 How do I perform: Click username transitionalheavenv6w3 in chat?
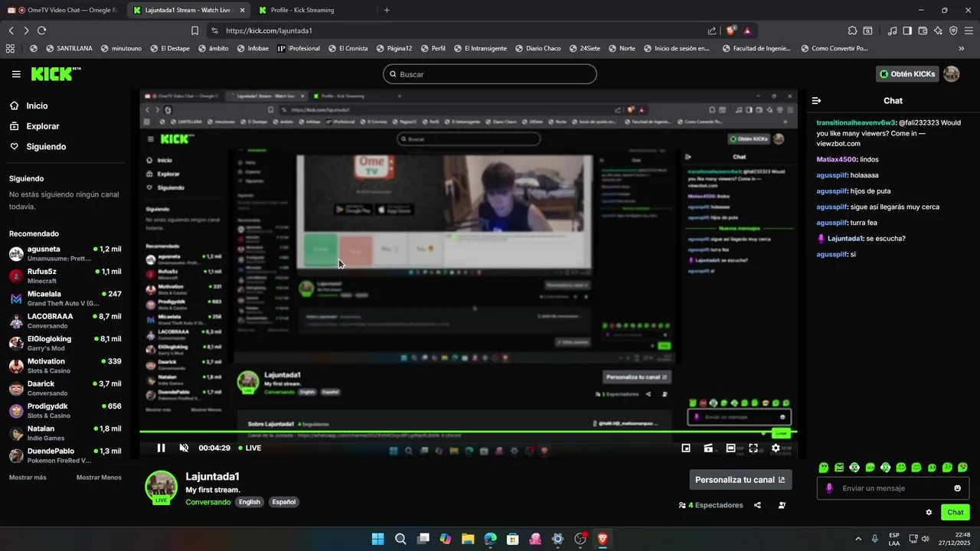click(x=854, y=122)
